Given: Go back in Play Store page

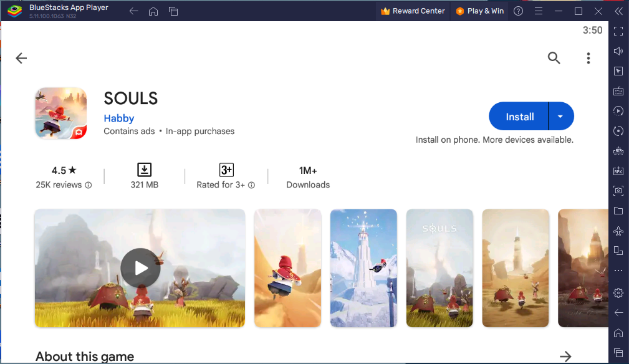Looking at the screenshot, I should [x=21, y=58].
